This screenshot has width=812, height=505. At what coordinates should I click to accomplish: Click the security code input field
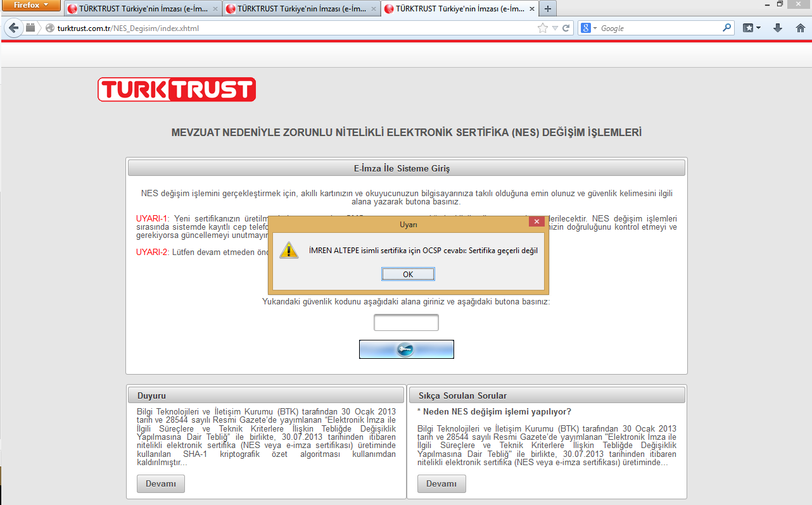point(406,323)
